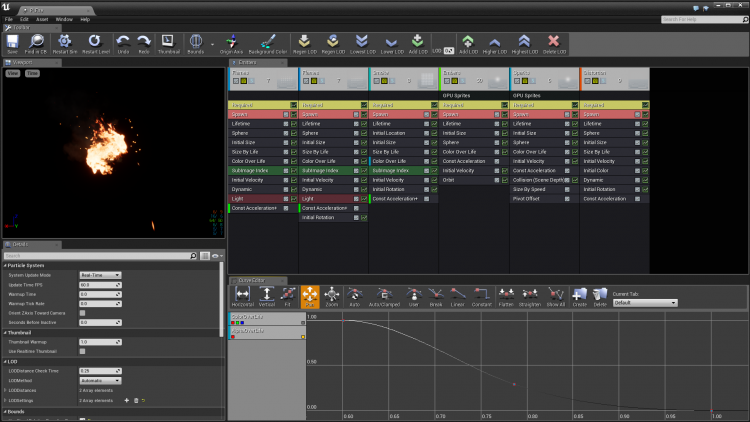Toggle the Bounds display icon
This screenshot has height=422, width=750.
[195, 43]
